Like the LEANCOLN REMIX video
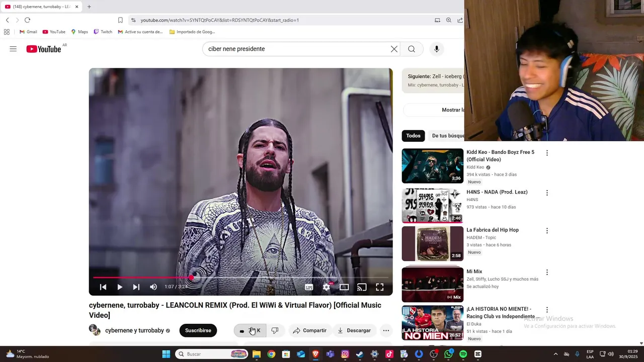644x362 pixels. coord(250,330)
